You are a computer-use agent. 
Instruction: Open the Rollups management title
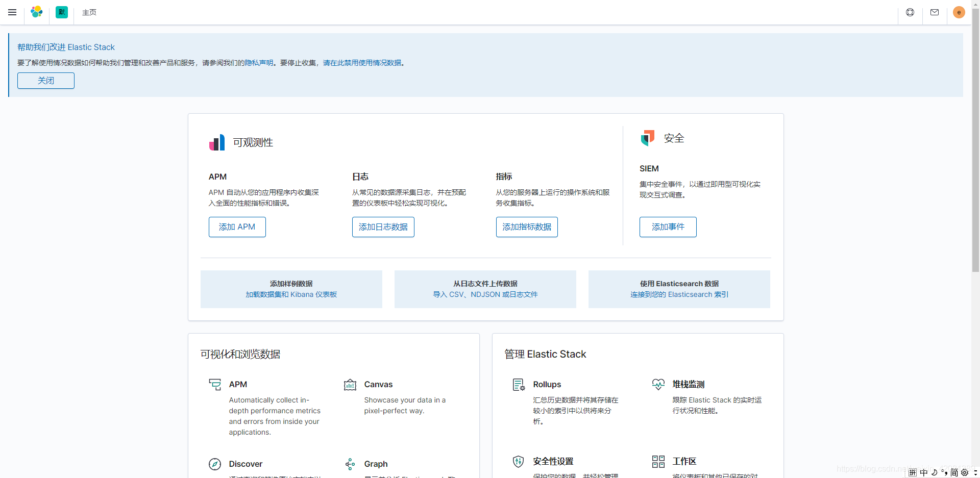tap(547, 385)
